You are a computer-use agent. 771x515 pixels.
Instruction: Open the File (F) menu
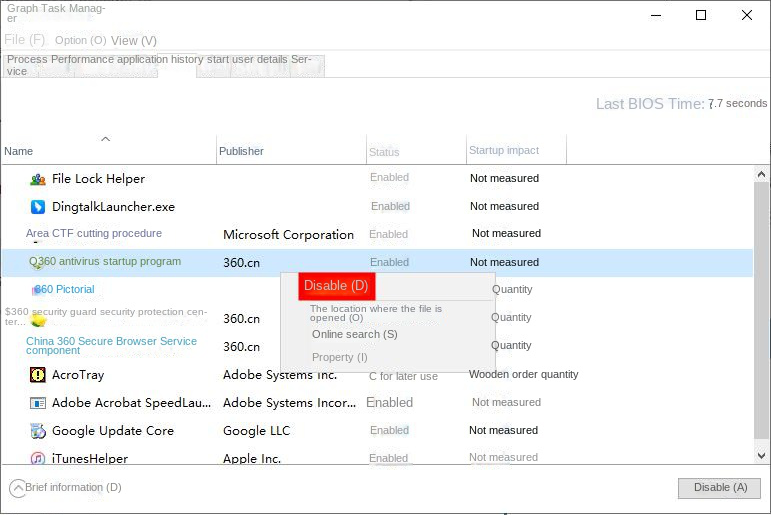tap(25, 40)
